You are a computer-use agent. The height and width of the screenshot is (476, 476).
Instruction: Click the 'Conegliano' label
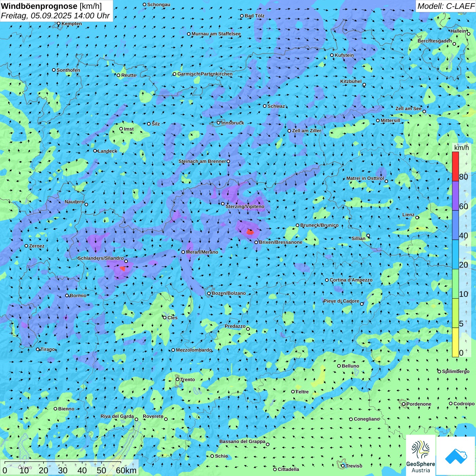coord(367,419)
